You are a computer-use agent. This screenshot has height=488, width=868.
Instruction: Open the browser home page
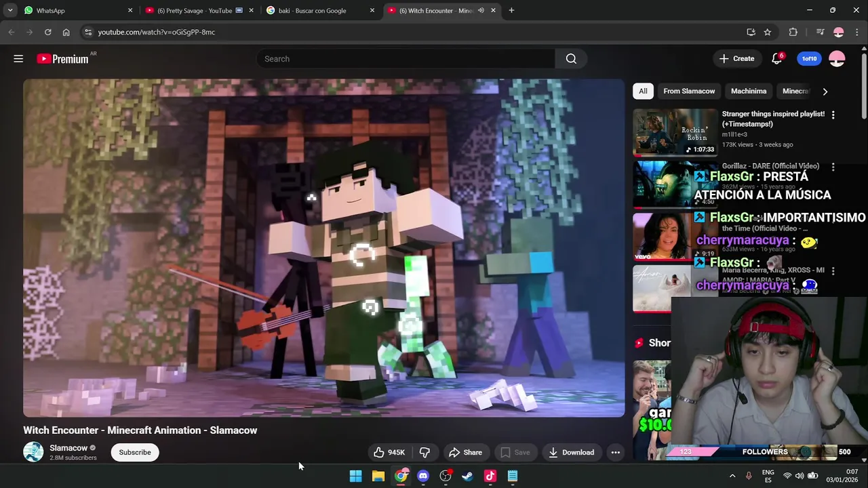pos(66,32)
